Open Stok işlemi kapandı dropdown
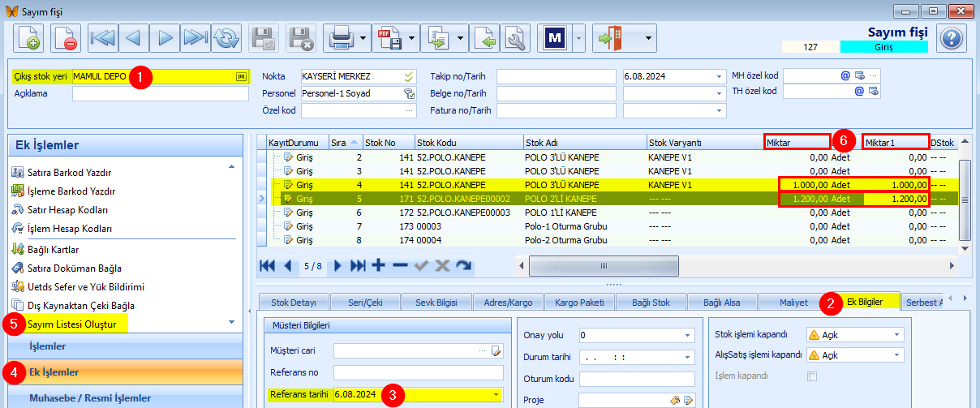This screenshot has width=980, height=408. (896, 334)
